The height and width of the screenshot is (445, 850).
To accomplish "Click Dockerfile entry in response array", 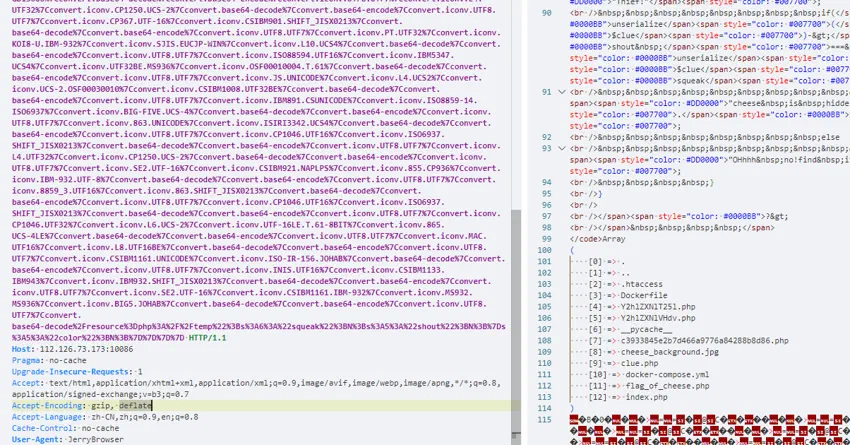I will coord(643,295).
